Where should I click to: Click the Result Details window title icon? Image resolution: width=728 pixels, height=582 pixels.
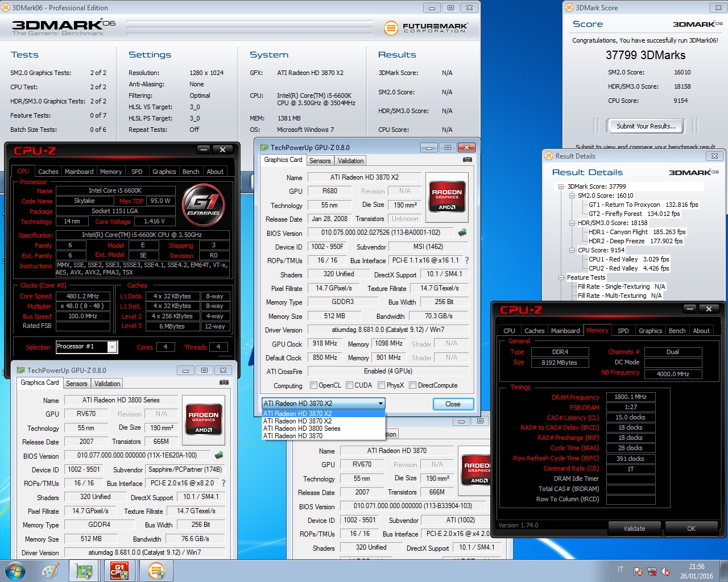[x=549, y=156]
